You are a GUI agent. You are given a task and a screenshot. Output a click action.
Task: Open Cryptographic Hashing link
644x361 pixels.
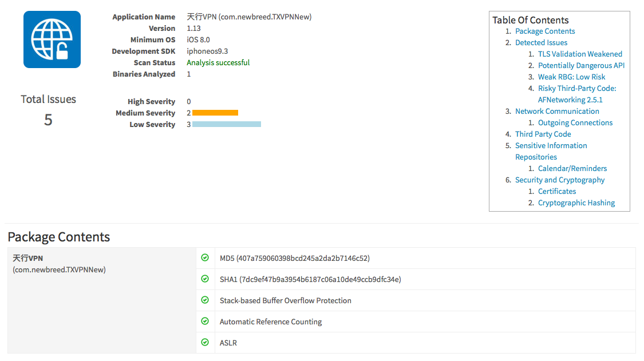576,203
